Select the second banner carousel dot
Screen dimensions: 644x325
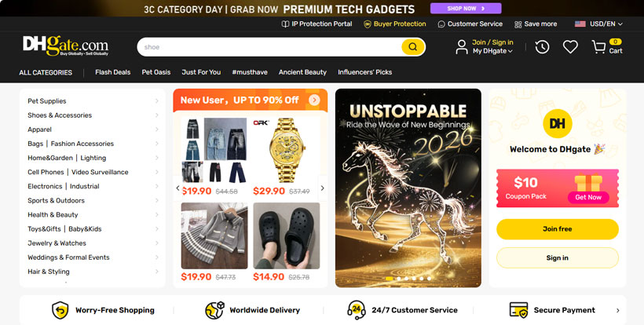click(x=399, y=279)
